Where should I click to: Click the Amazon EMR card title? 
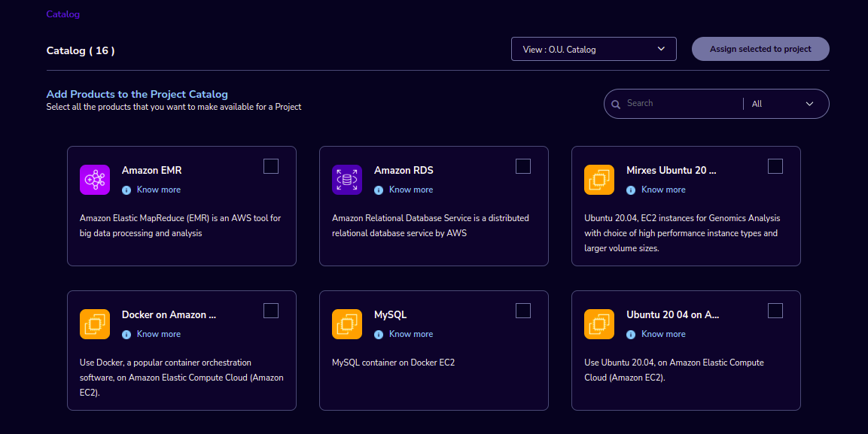[x=151, y=170]
